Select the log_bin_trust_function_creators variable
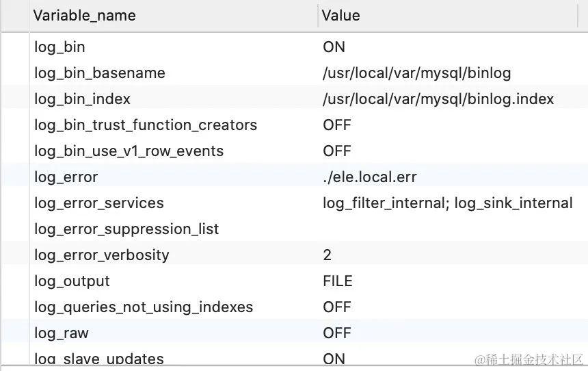This screenshot has width=588, height=371. coord(146,125)
